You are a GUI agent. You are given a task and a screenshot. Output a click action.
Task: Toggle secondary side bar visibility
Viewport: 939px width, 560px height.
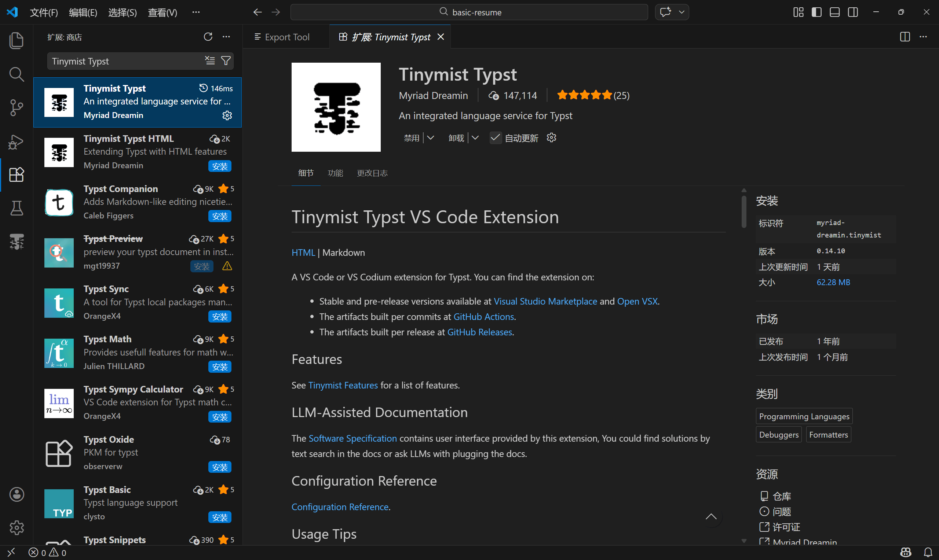(x=852, y=12)
